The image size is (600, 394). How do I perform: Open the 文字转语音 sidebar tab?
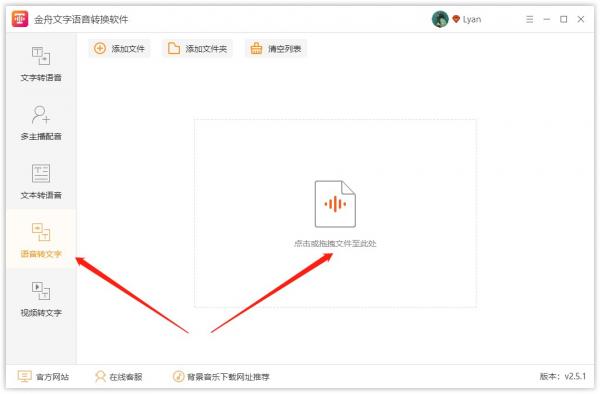point(41,64)
